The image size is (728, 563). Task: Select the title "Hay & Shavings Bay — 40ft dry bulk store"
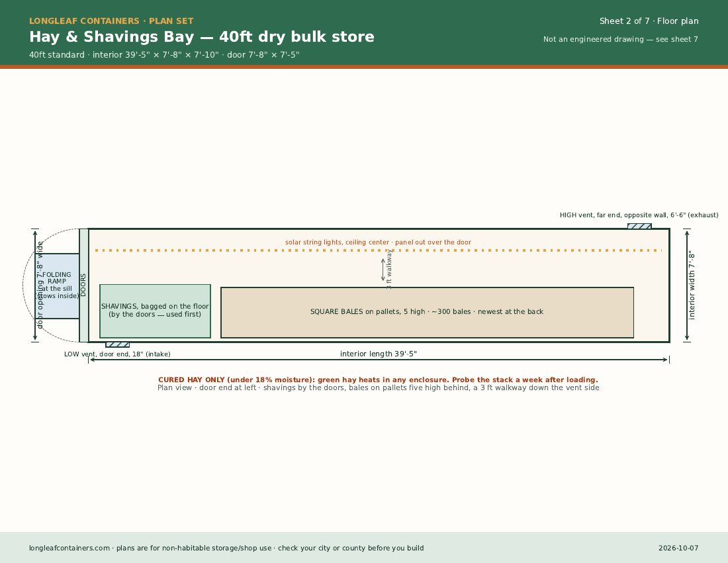201,36
